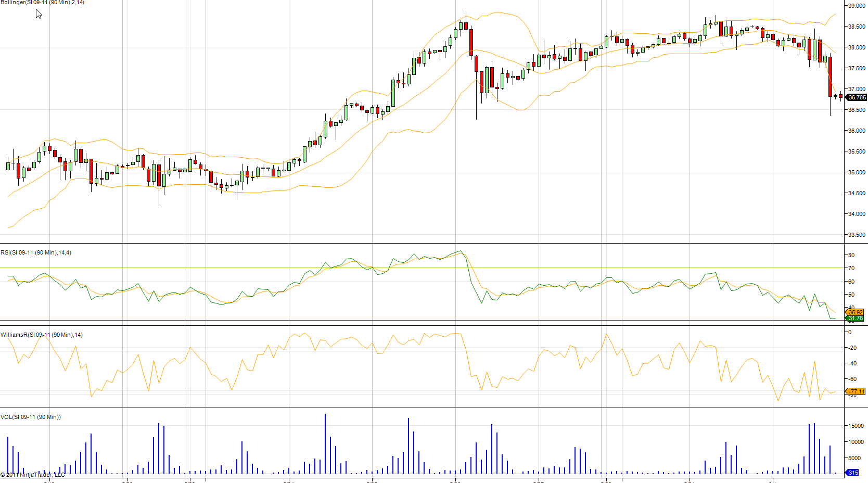
Task: Click the 36.500 price axis label
Action: (x=857, y=110)
